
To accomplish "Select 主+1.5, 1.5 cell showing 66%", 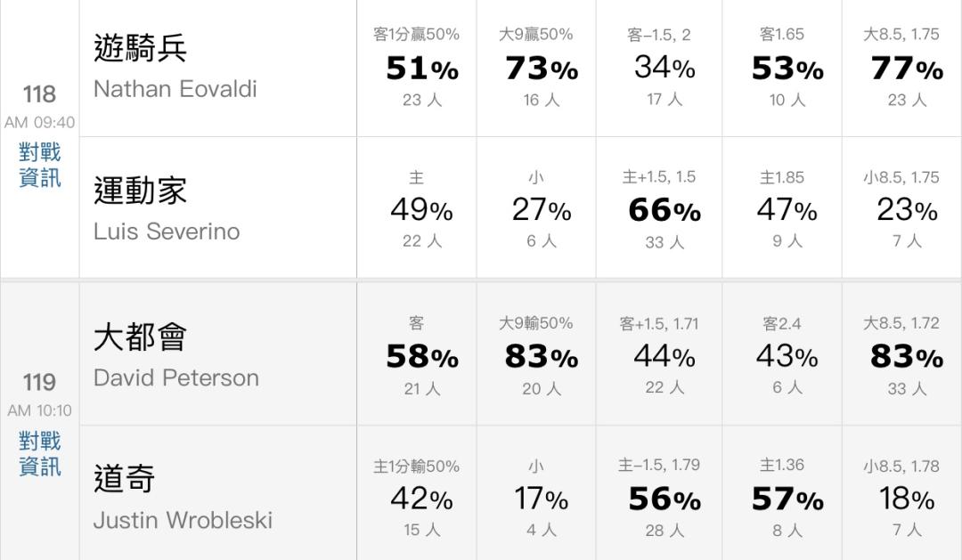I will point(659,210).
